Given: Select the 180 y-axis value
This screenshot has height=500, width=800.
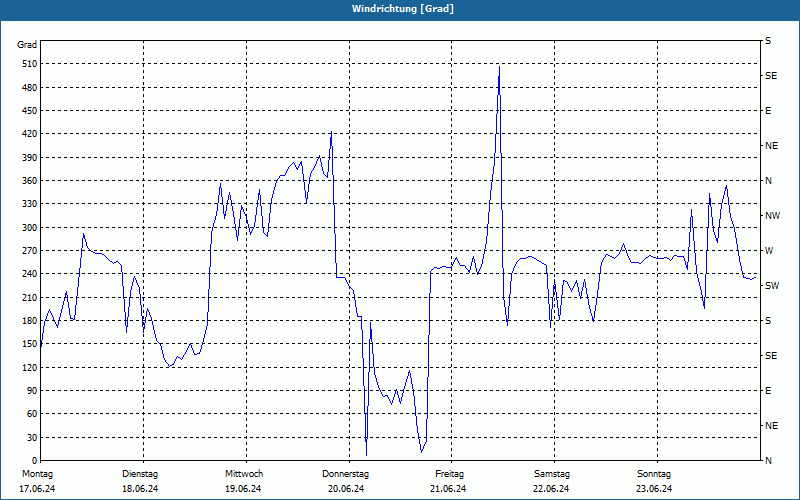Looking at the screenshot, I should 30,321.
